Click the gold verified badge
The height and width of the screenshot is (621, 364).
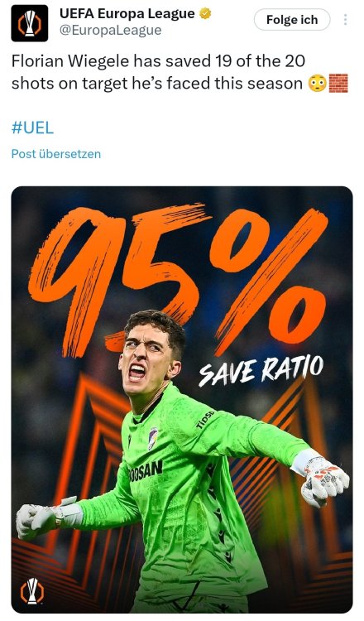pos(205,14)
